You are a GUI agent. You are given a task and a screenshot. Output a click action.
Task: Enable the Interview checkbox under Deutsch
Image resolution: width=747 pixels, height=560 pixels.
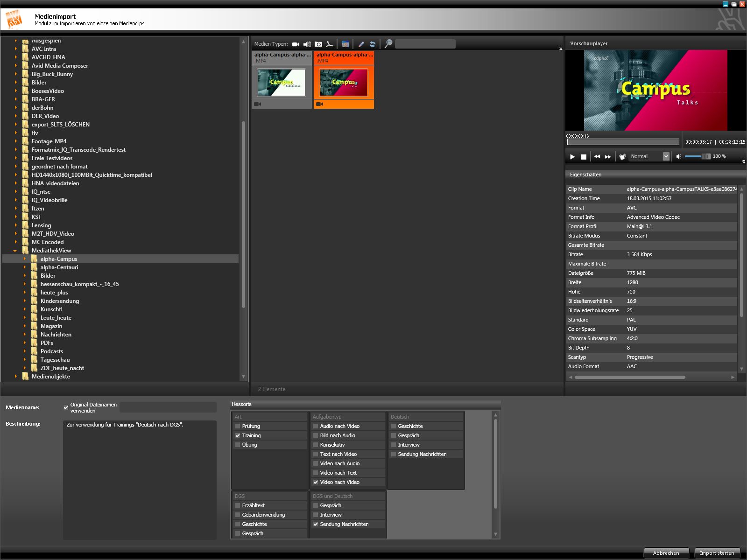pos(394,445)
